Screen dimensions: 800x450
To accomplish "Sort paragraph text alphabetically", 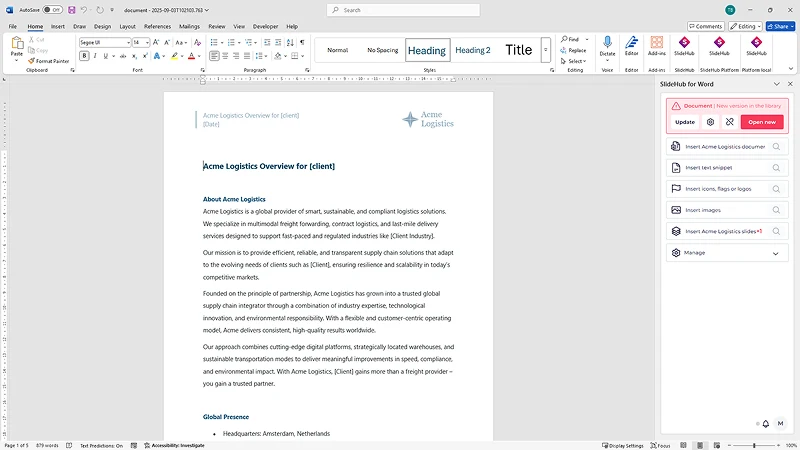I will [x=290, y=42].
